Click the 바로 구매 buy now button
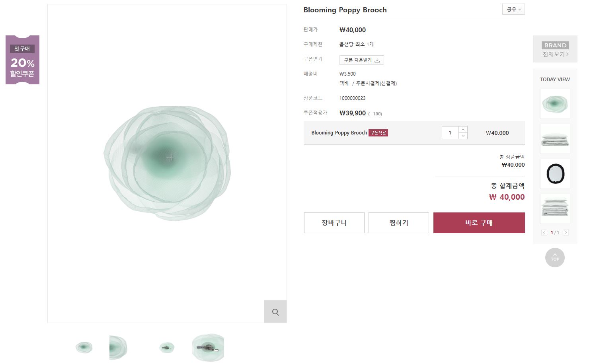This screenshot has width=595, height=364. (x=479, y=223)
